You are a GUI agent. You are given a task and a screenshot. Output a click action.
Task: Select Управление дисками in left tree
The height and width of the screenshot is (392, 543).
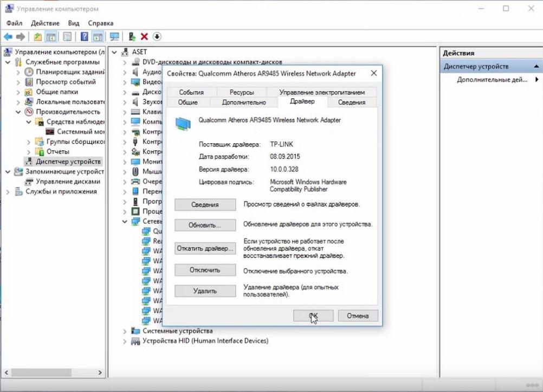[68, 181]
